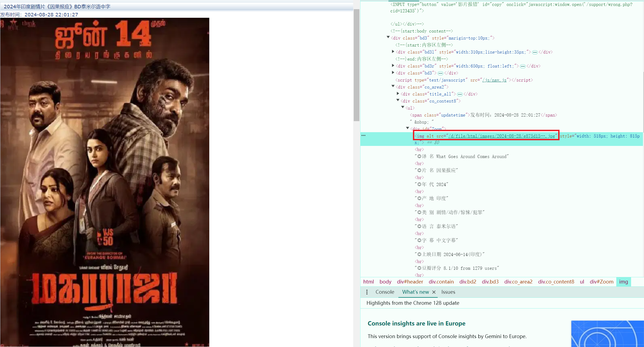Click the three-dot drawer menu icon

pyautogui.click(x=367, y=292)
